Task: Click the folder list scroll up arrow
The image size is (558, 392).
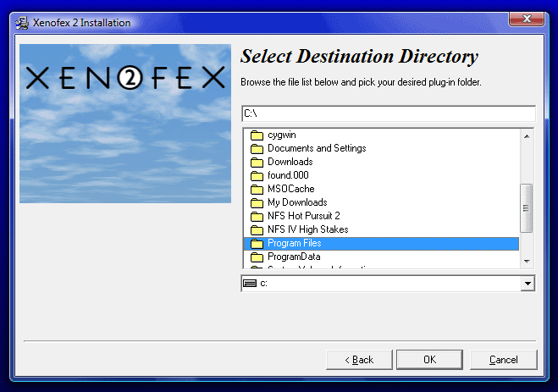Action: (x=527, y=136)
